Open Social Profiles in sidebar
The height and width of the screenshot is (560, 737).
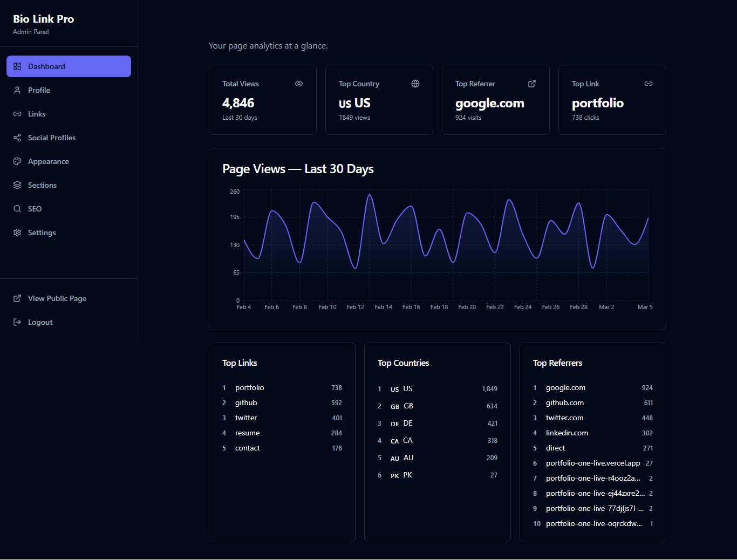tap(69, 138)
